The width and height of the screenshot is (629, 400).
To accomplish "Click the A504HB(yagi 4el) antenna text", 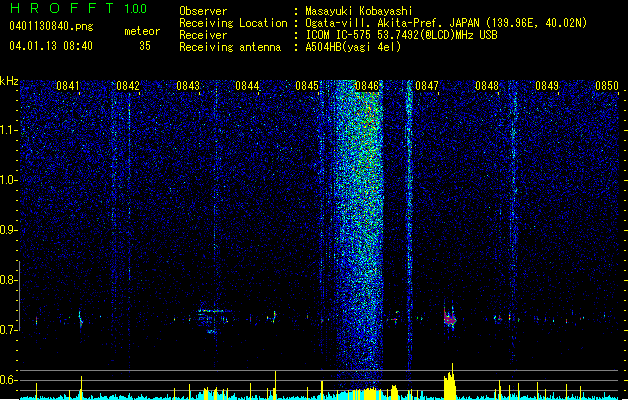I will (353, 47).
